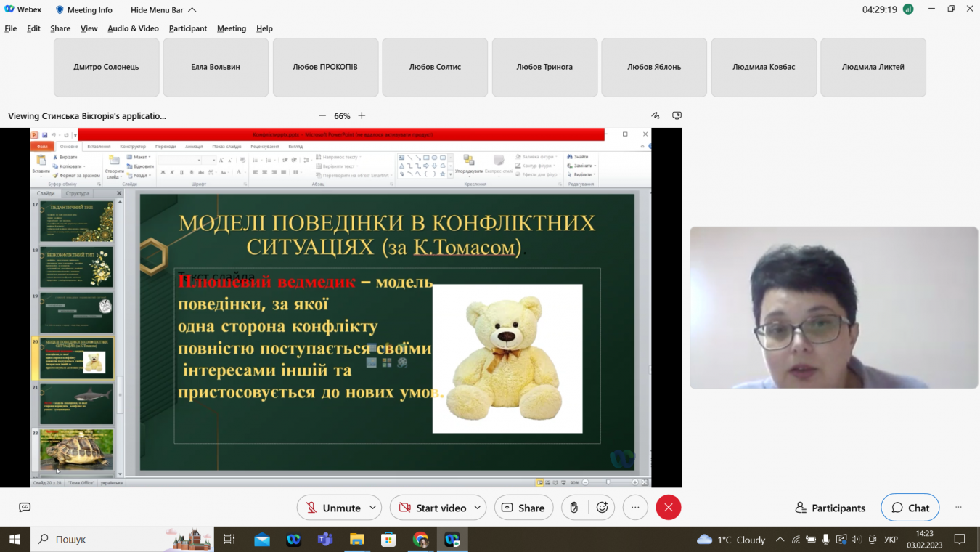Open the Упорядкувати (Arrange) tool
Image resolution: width=980 pixels, height=552 pixels.
pos(469,167)
